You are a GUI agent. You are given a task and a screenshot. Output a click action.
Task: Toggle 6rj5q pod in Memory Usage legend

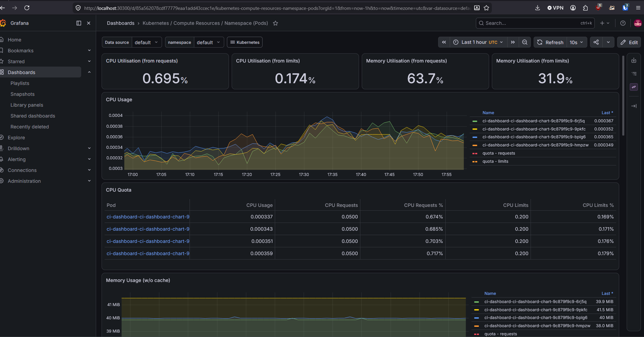tap(535, 302)
